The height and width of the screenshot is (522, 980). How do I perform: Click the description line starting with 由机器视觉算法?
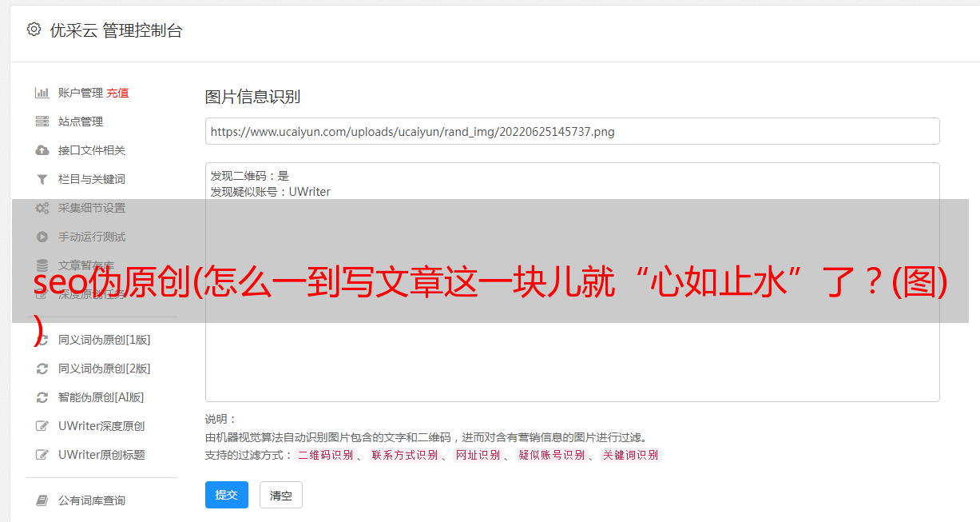tap(426, 437)
